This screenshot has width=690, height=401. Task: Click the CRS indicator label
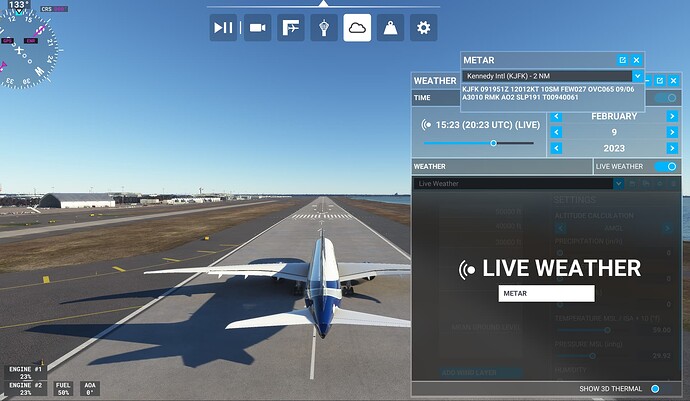[x=54, y=9]
